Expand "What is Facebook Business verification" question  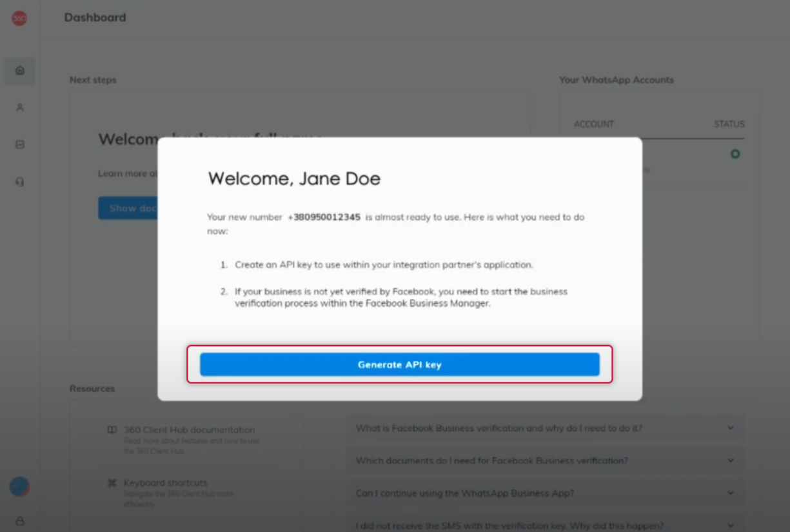point(546,428)
